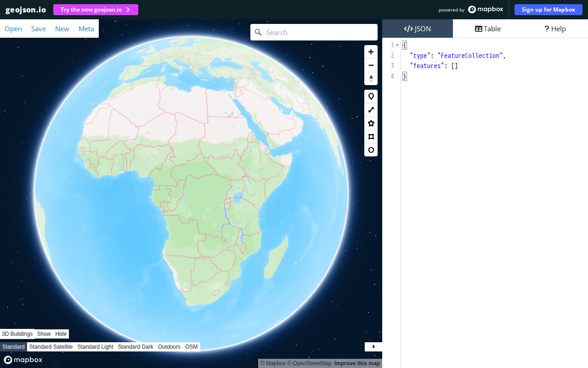Select the draw marker point tool
588x368 pixels.
click(371, 97)
